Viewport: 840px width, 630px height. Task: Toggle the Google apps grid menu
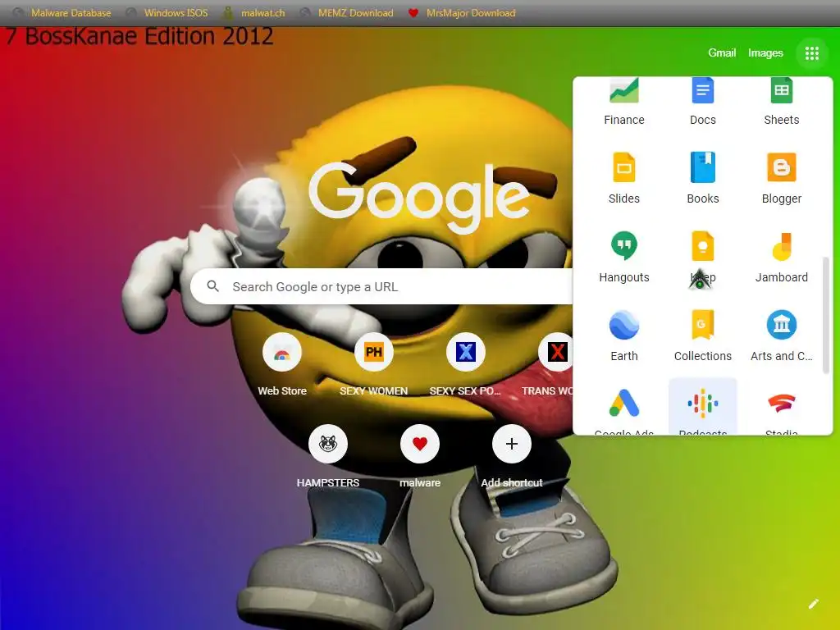(x=811, y=53)
